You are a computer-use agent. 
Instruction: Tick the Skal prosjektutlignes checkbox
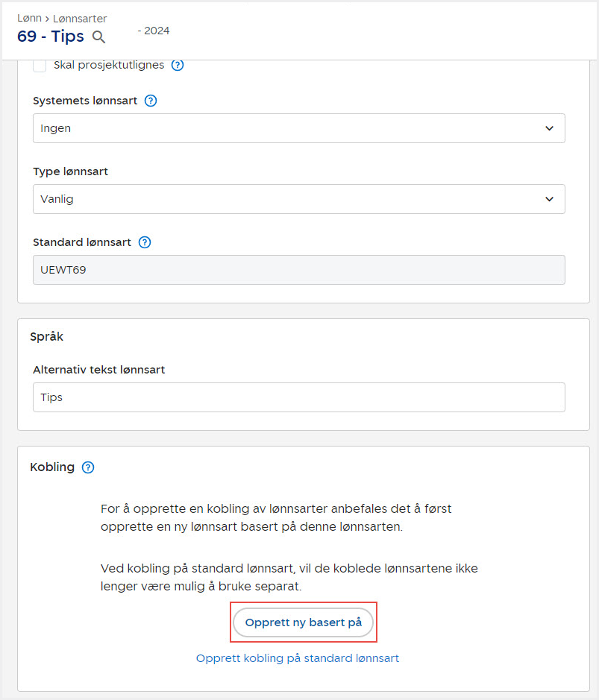coord(40,66)
